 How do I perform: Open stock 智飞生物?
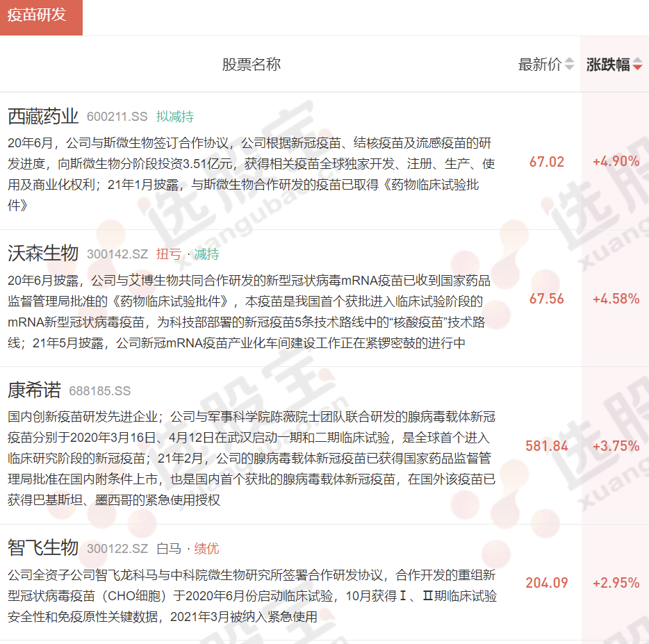coord(43,548)
